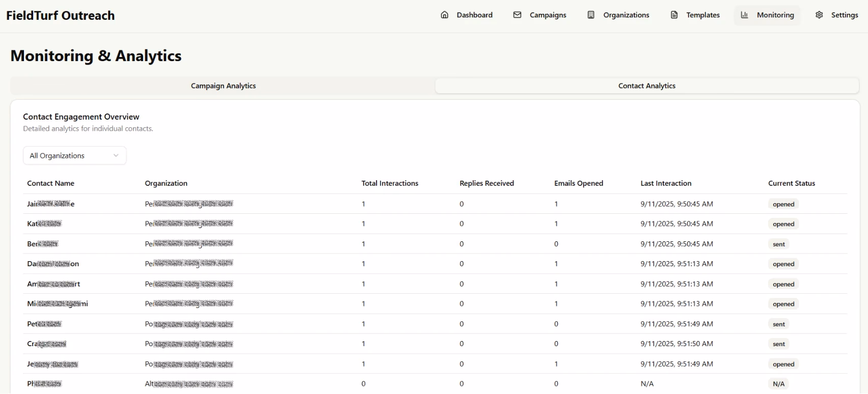Click the 9/11/2025, 9:51:50 AM timestamp
This screenshot has height=394, width=868.
[x=676, y=344]
